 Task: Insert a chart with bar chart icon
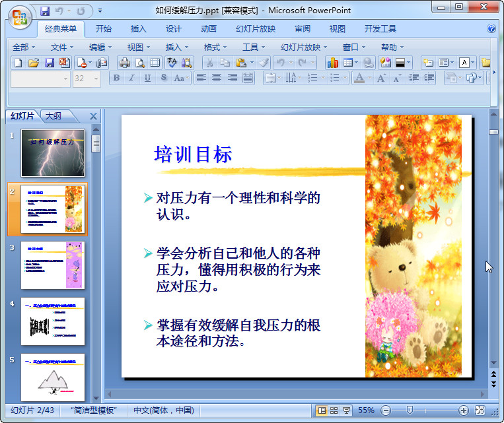(333, 63)
